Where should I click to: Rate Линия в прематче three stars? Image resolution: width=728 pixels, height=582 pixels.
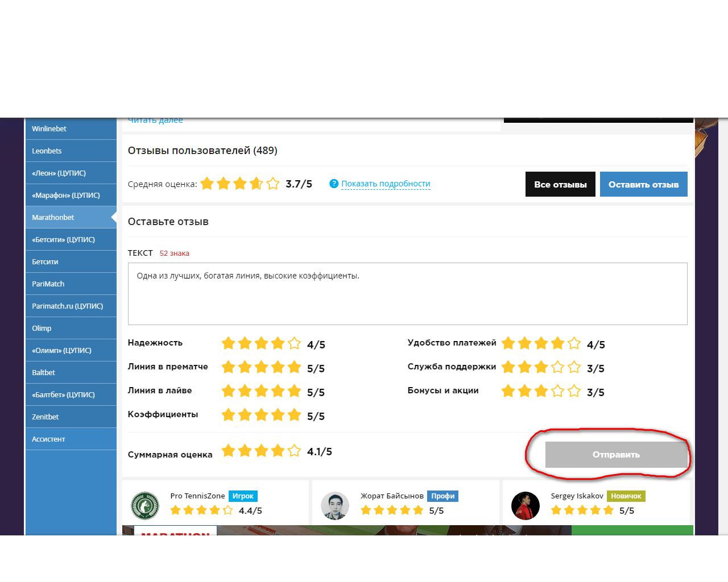[262, 367]
